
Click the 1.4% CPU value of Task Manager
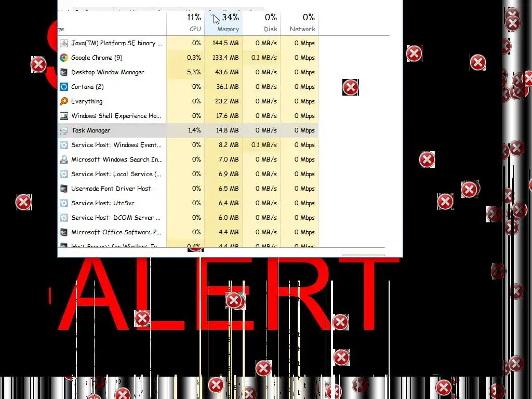[194, 130]
